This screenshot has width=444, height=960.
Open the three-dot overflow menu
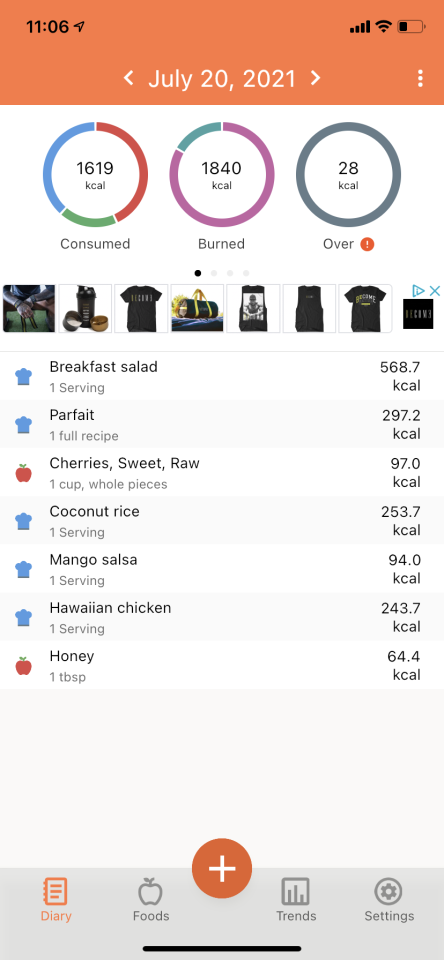click(x=420, y=78)
